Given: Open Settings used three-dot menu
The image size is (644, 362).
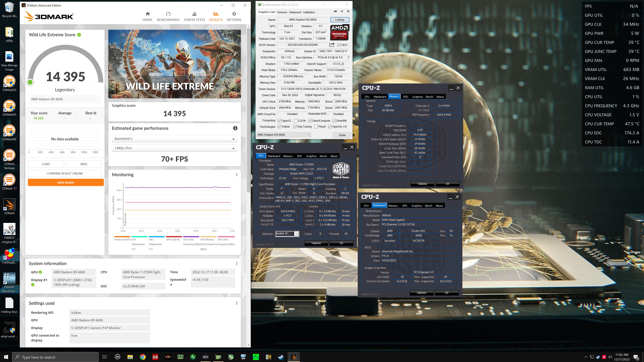Looking at the screenshot, I should click(x=236, y=303).
